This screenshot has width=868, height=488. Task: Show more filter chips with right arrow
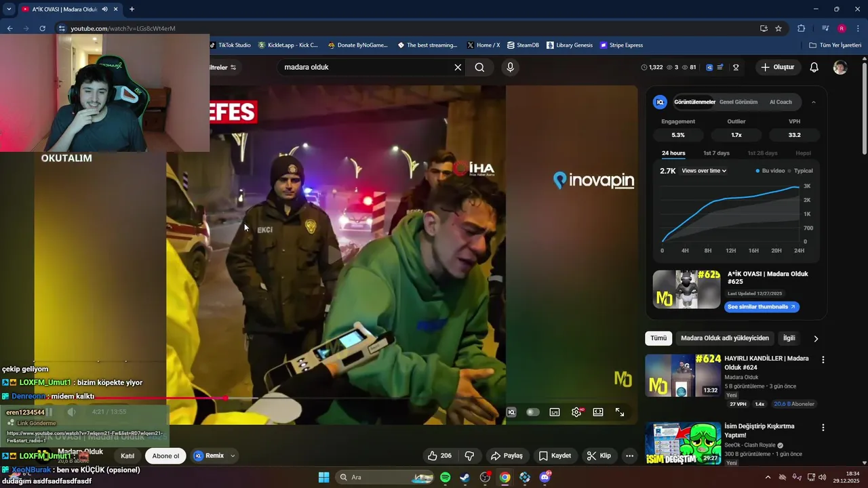(816, 338)
